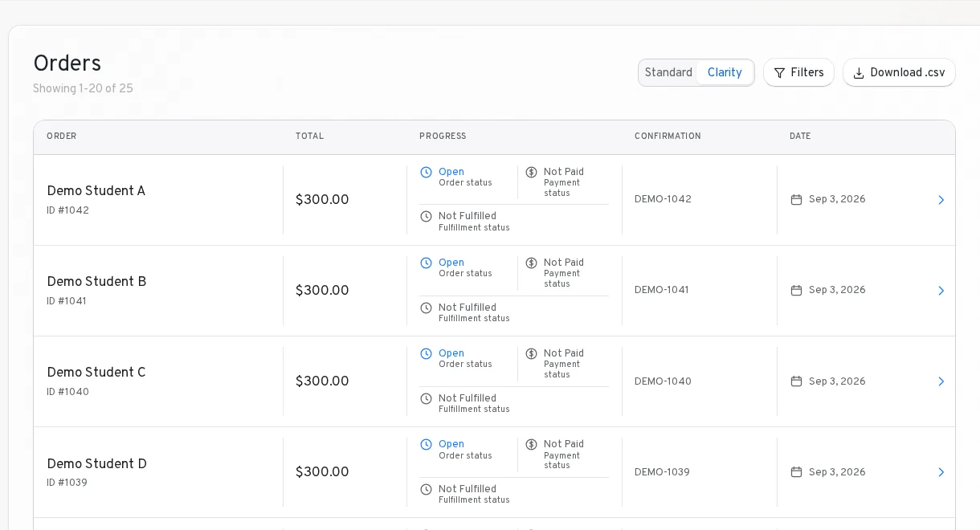Open Demo Student C order chevron

(x=941, y=381)
